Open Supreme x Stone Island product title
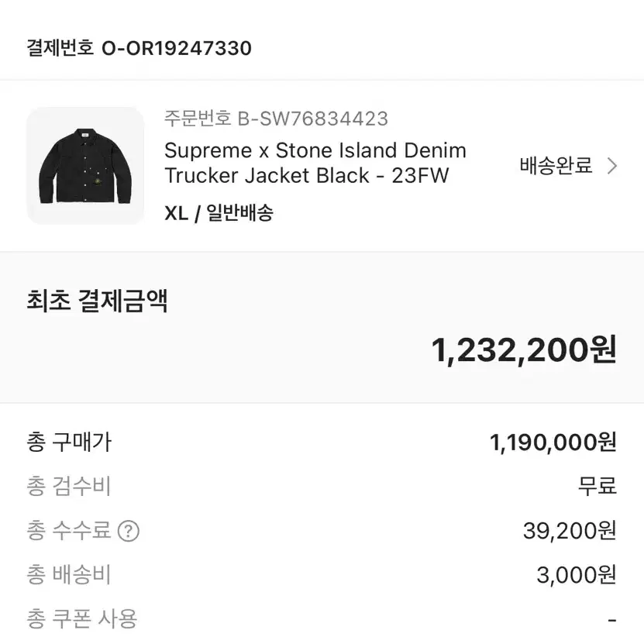 point(315,163)
